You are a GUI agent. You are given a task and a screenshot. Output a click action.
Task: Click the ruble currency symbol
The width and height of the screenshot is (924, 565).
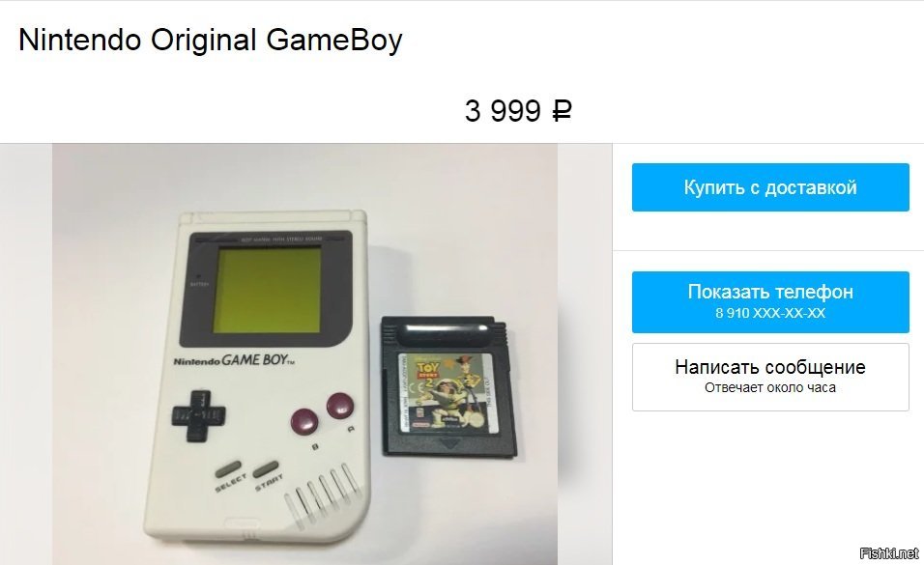click(562, 111)
